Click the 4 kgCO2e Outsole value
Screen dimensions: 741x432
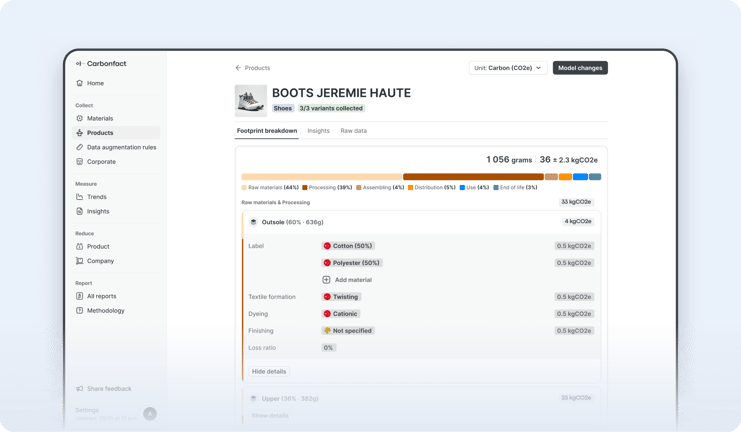[x=578, y=221]
